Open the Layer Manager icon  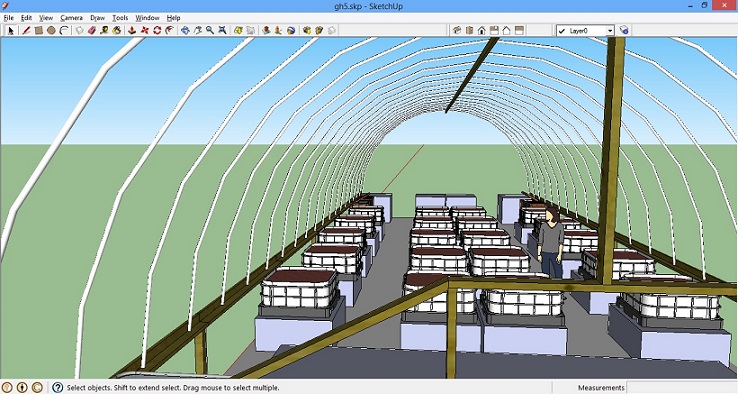624,30
